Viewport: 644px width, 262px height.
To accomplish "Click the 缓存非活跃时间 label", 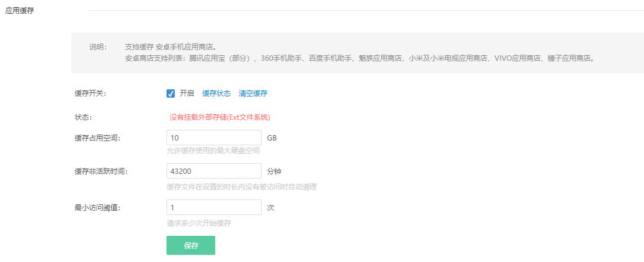I will tap(101, 171).
